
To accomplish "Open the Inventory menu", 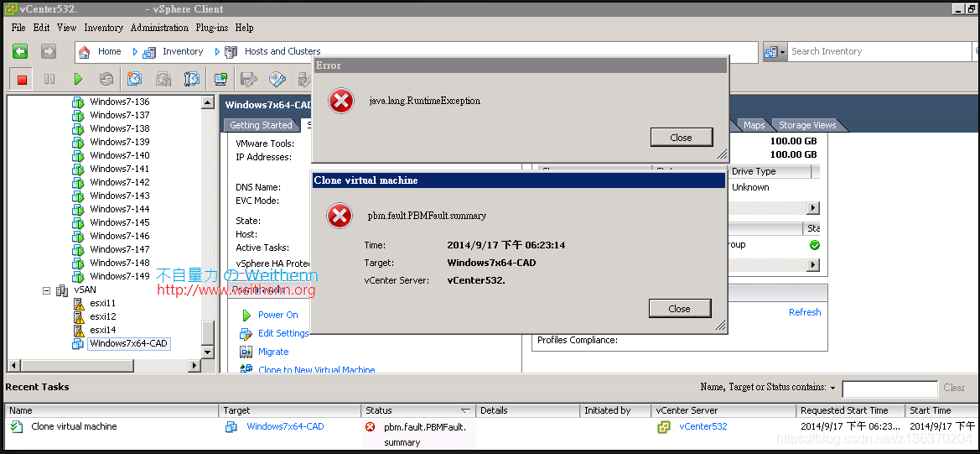I will point(104,28).
